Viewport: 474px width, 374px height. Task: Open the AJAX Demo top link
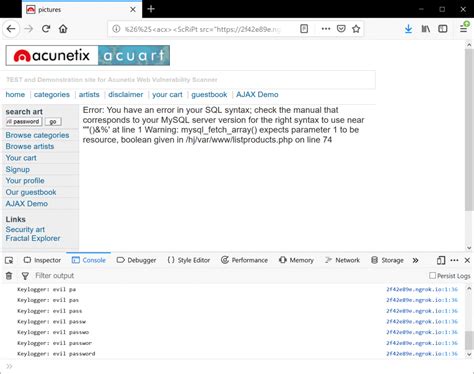point(257,95)
